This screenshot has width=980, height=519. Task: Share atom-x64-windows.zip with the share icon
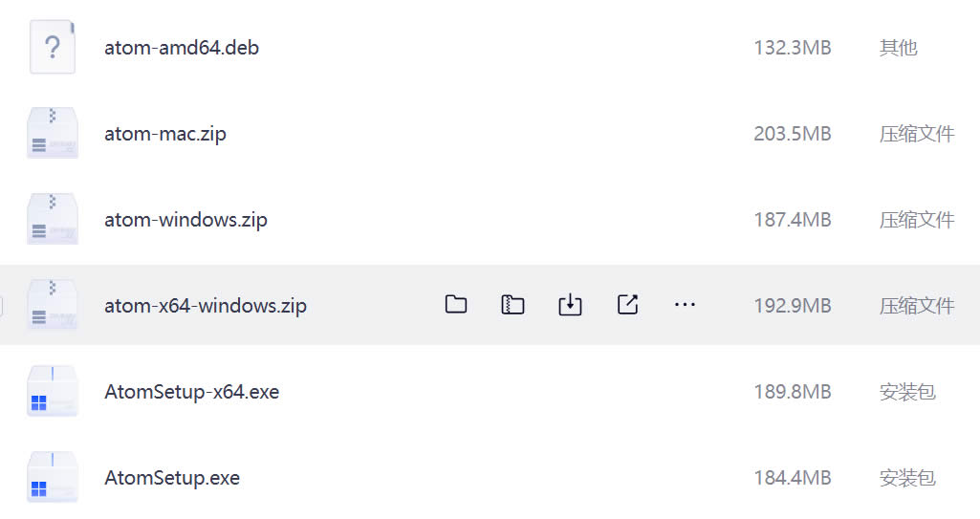(x=627, y=305)
